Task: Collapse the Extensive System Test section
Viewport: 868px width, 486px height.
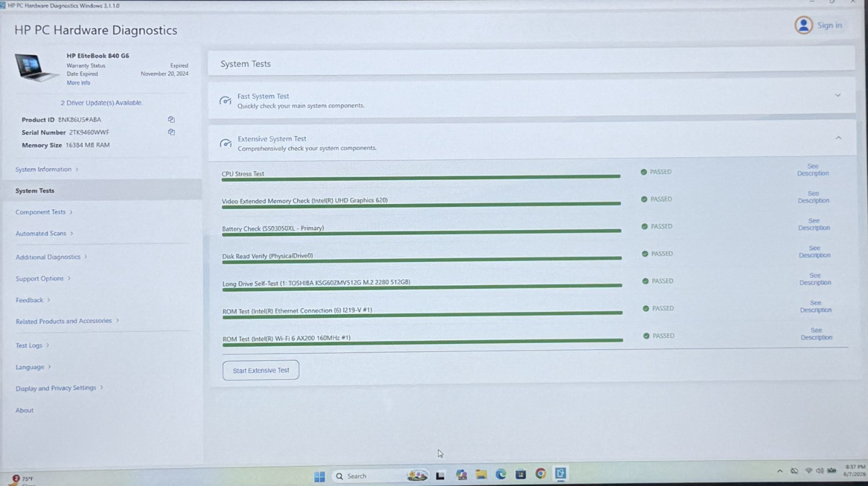Action: 838,138
